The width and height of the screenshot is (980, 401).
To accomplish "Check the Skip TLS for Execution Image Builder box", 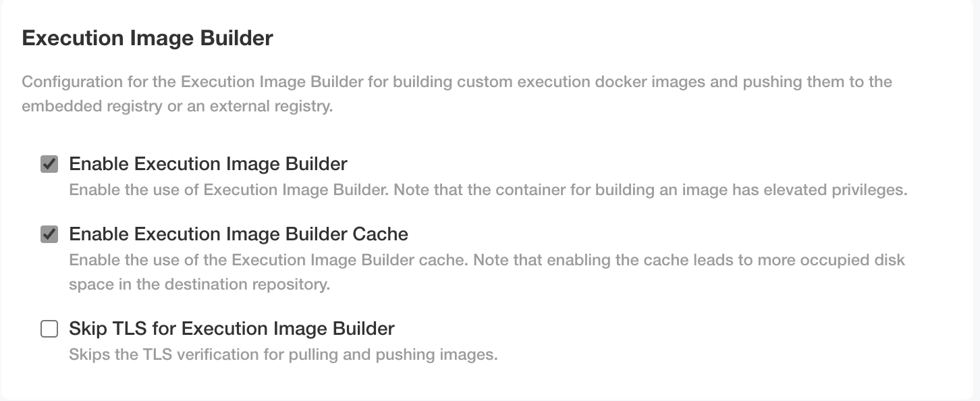I will click(x=49, y=329).
